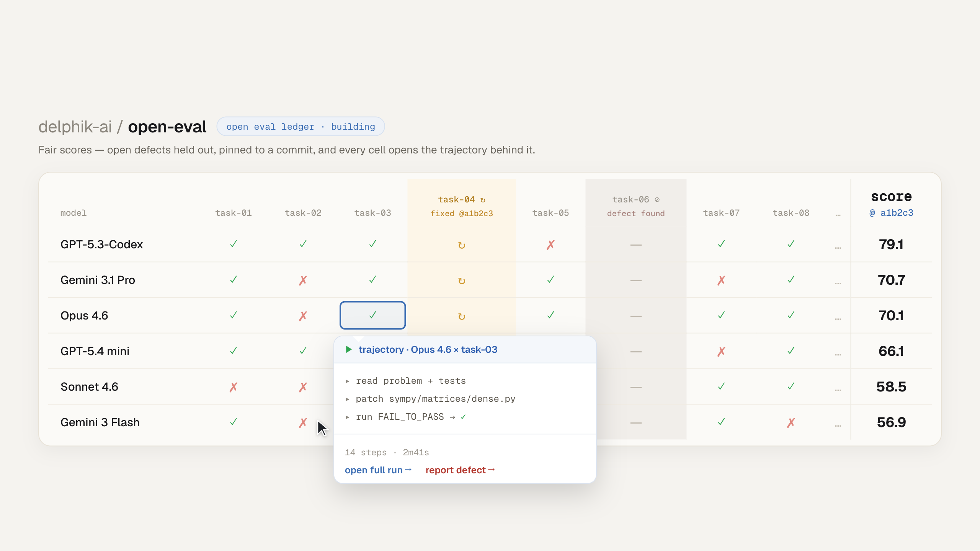The height and width of the screenshot is (551, 980).
Task: Expand more columns in header row ellipsis
Action: [838, 215]
